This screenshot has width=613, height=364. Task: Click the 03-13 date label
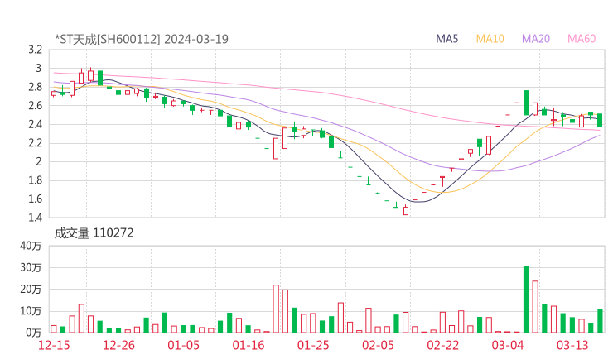coord(572,345)
